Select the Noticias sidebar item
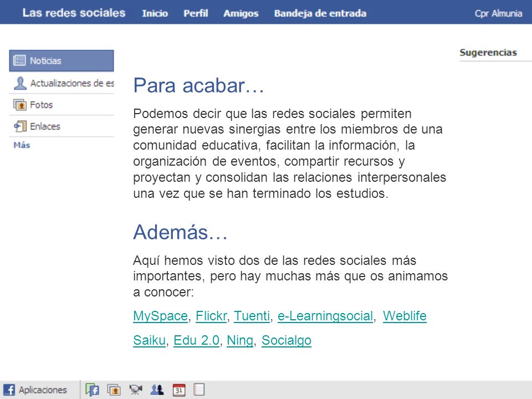 pyautogui.click(x=62, y=61)
